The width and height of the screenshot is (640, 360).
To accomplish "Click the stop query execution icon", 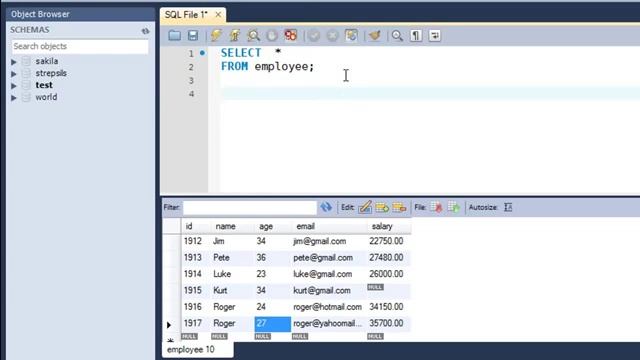I will point(272,36).
